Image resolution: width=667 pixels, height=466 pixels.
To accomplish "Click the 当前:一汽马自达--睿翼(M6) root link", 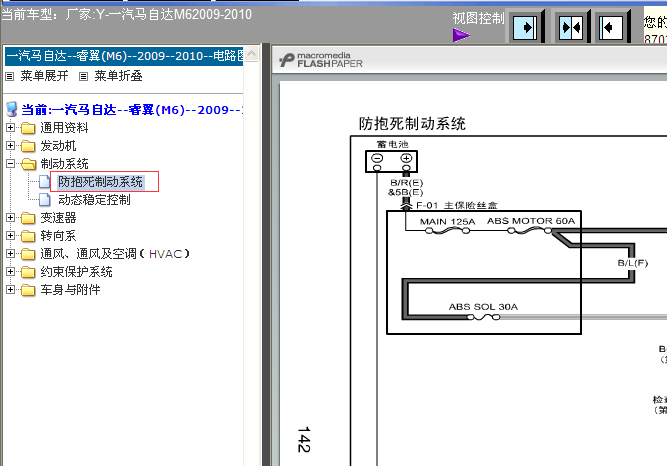I will click(132, 110).
